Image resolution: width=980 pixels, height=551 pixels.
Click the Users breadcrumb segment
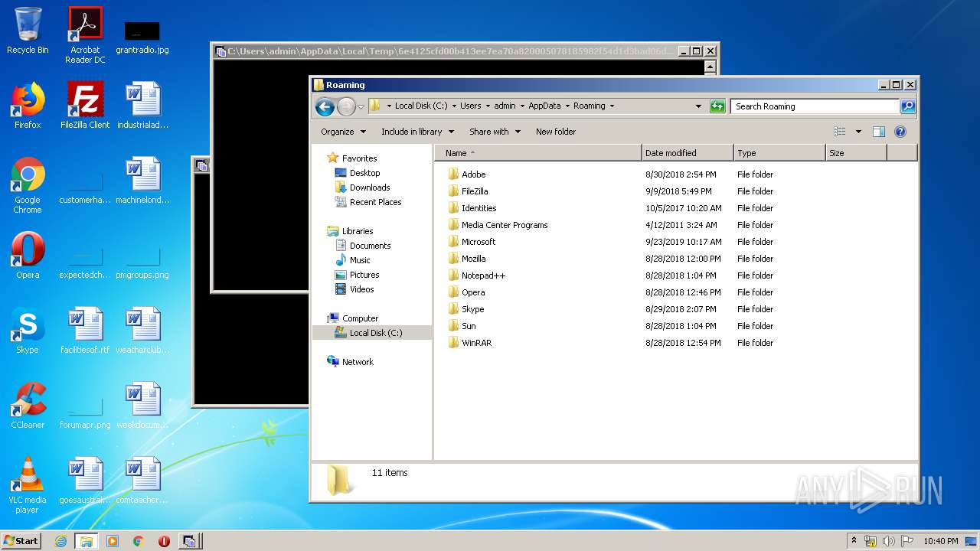point(471,106)
